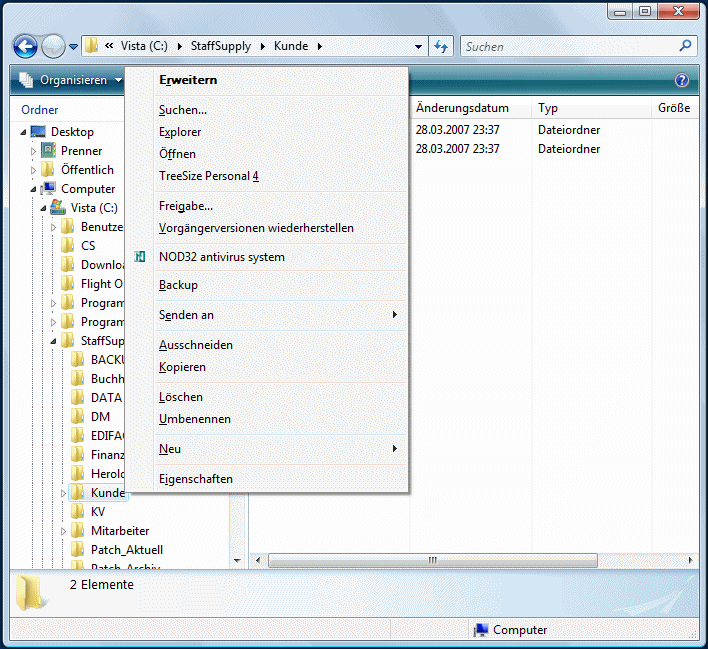Click the refresh button beside address bar
The height and width of the screenshot is (649, 708).
(441, 46)
